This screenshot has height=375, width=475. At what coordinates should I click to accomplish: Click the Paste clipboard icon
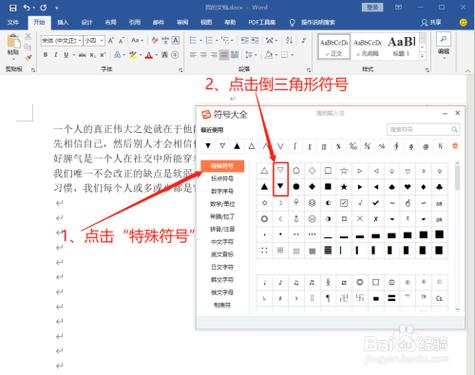point(13,42)
